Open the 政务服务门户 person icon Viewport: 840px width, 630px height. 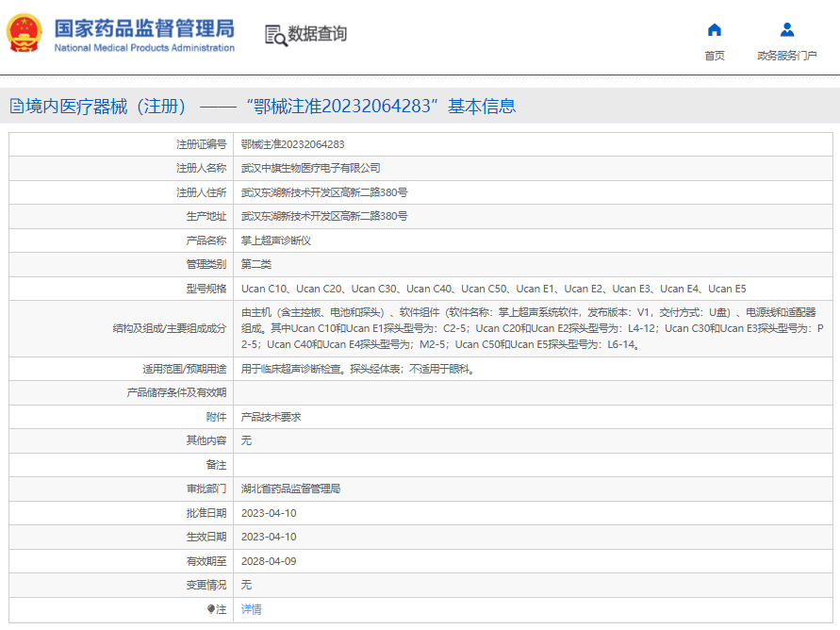tap(787, 29)
